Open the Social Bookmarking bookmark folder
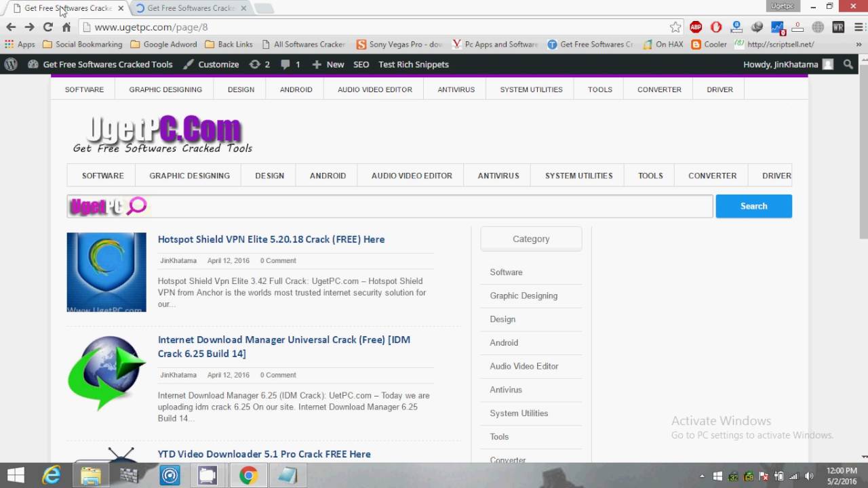Image resolution: width=868 pixels, height=488 pixels. pos(82,44)
